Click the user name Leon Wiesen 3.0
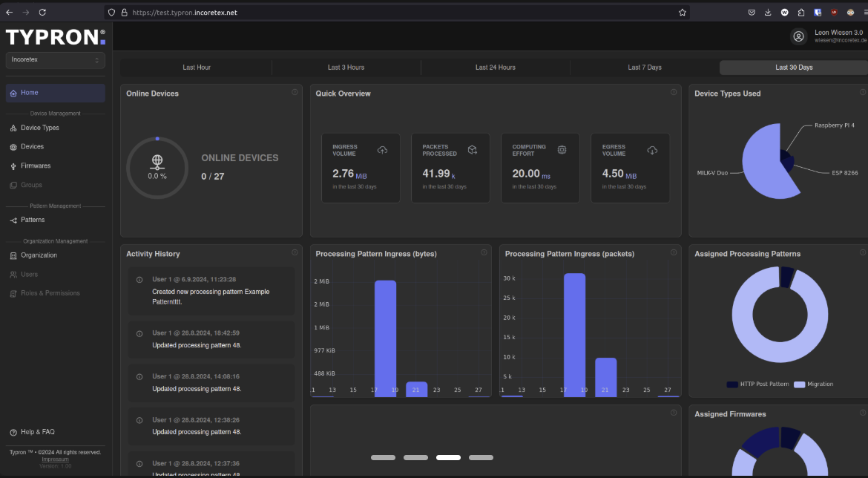This screenshot has height=478, width=868. click(x=838, y=33)
